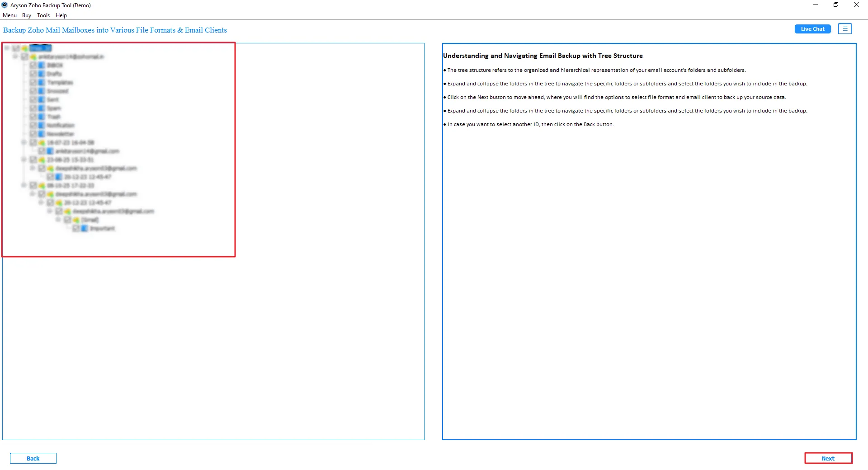This screenshot has width=868, height=470.
Task: Open the Help menu
Action: (x=61, y=15)
